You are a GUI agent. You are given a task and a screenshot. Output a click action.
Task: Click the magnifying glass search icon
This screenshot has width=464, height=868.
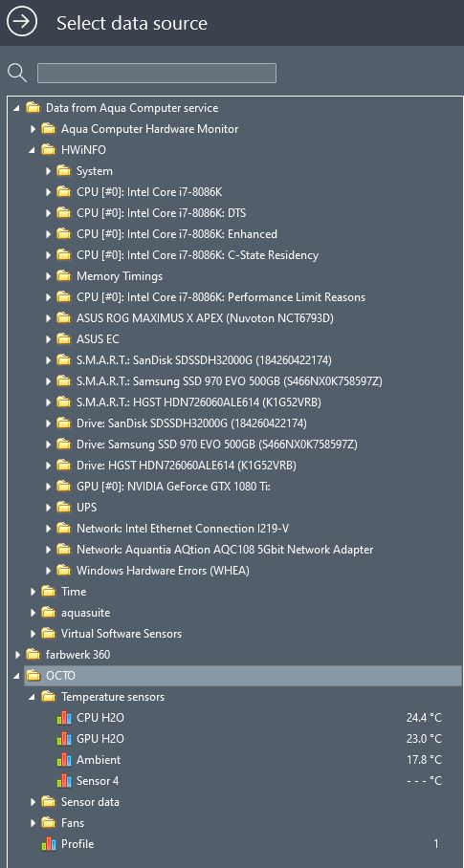pos(17,73)
